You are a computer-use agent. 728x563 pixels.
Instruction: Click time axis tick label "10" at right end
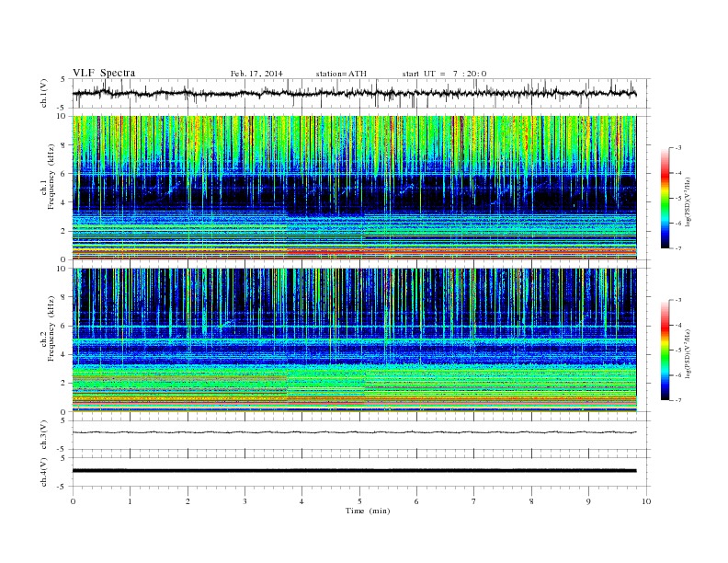pos(646,501)
